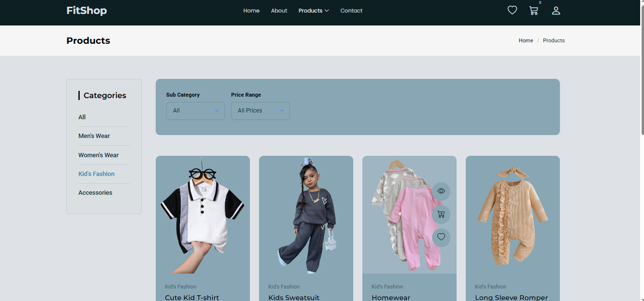Navigate to the Contact page

pos(351,11)
